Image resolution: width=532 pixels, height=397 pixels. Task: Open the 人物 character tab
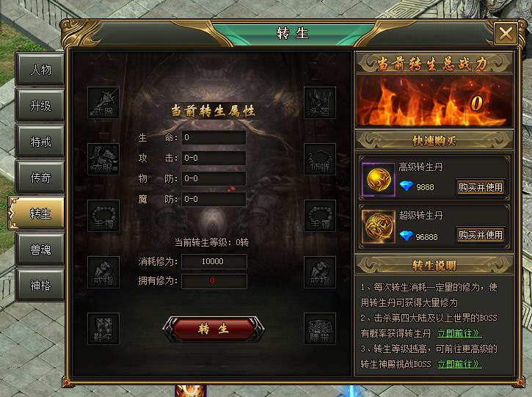tap(40, 69)
